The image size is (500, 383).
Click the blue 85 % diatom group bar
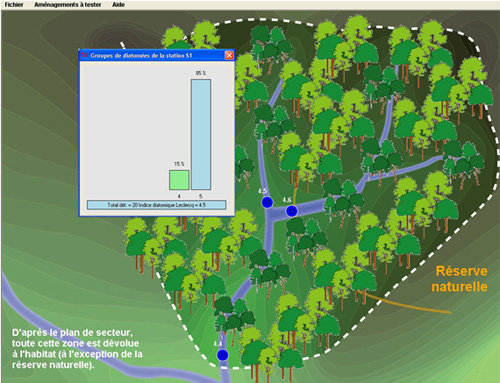[x=201, y=135]
